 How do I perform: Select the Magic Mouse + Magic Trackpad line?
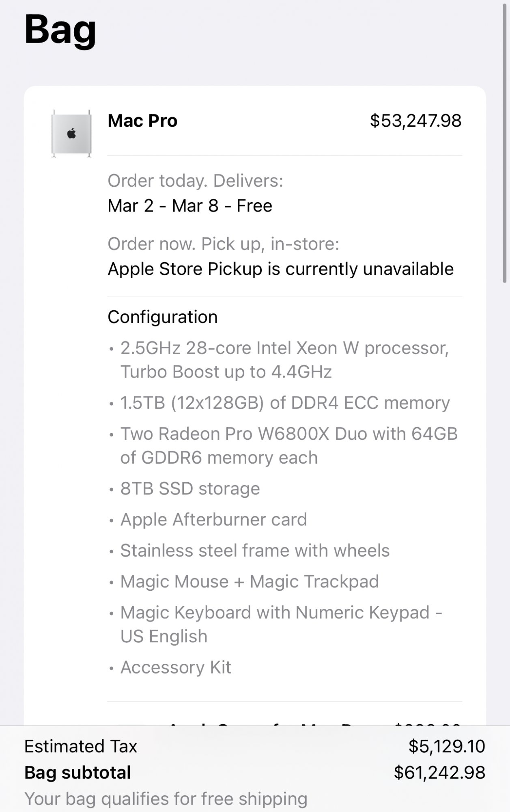(250, 581)
